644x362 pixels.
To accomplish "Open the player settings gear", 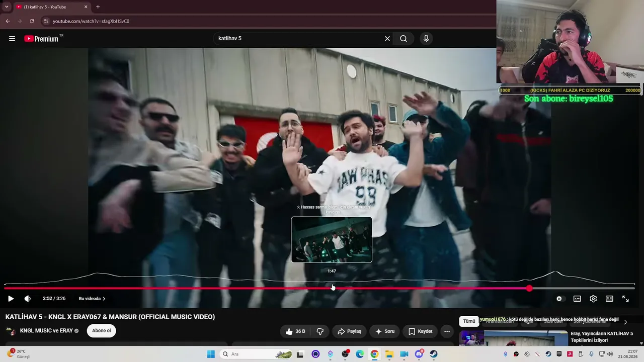I will coord(593,299).
